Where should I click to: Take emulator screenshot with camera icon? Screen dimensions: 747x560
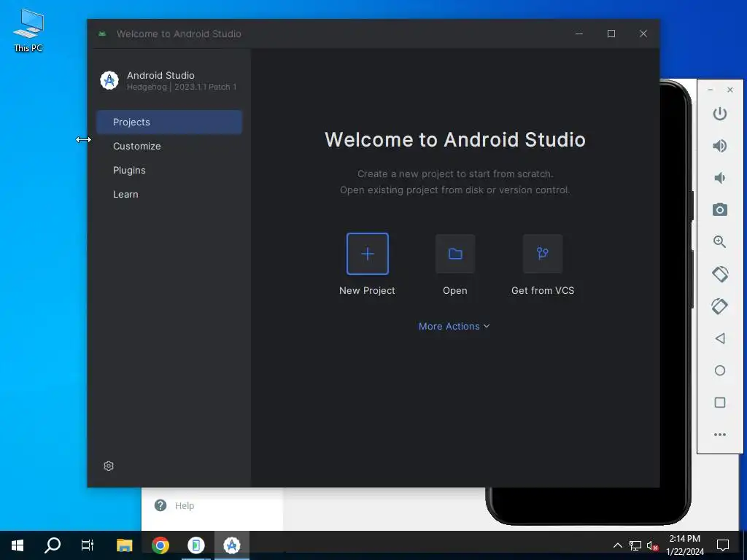tap(720, 209)
